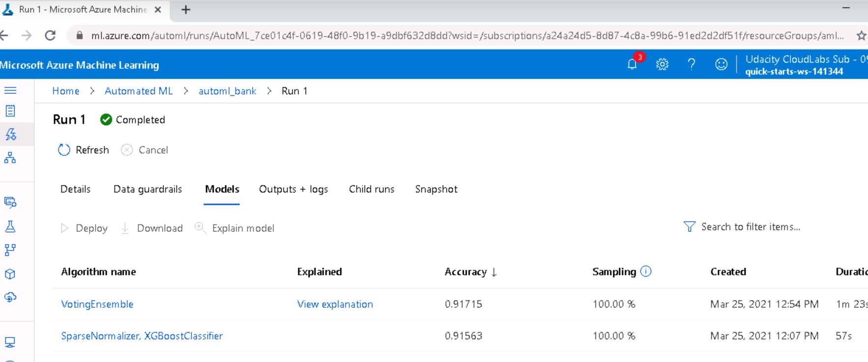This screenshot has height=362, width=868.
Task: Sort by Explained column
Action: pos(319,272)
